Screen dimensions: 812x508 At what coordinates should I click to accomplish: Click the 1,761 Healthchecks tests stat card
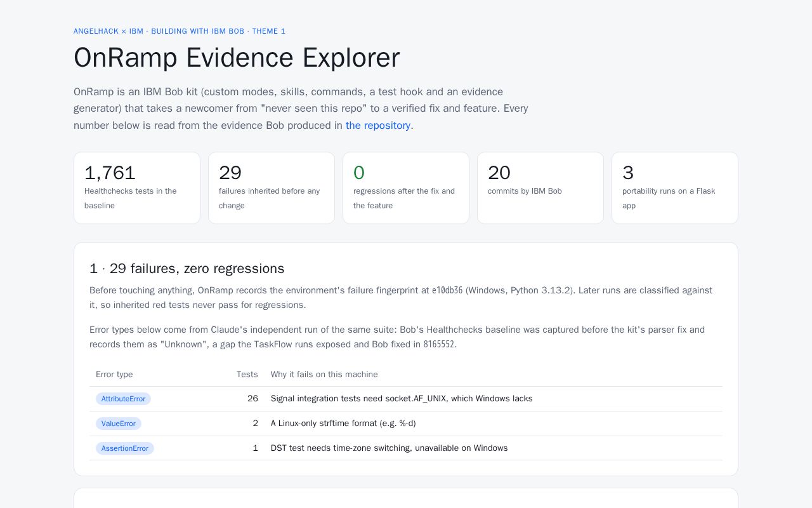point(137,188)
